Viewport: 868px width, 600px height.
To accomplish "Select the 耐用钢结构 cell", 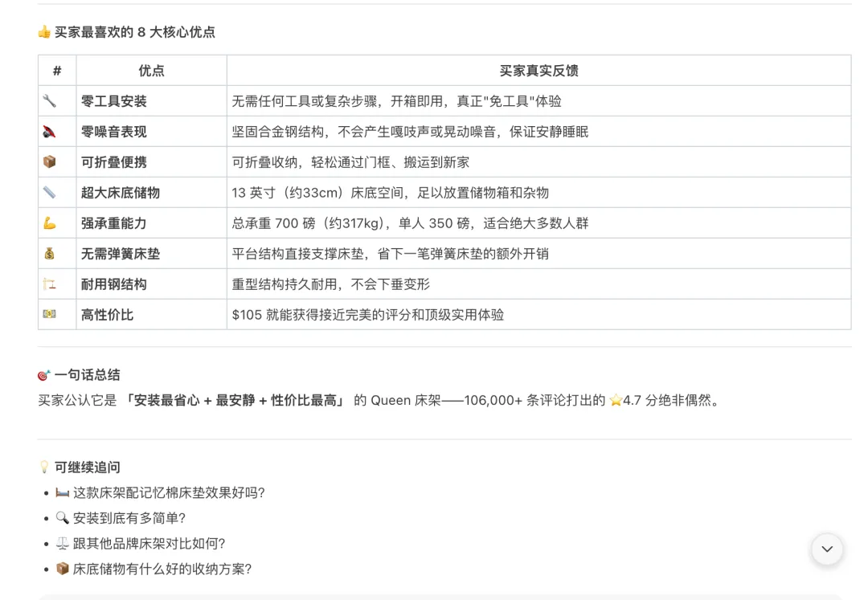I will (x=151, y=284).
